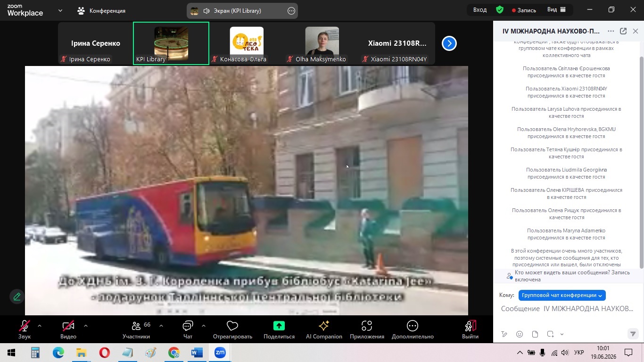
Task: Expand video options arrow beside Видео
Action: [85, 326]
